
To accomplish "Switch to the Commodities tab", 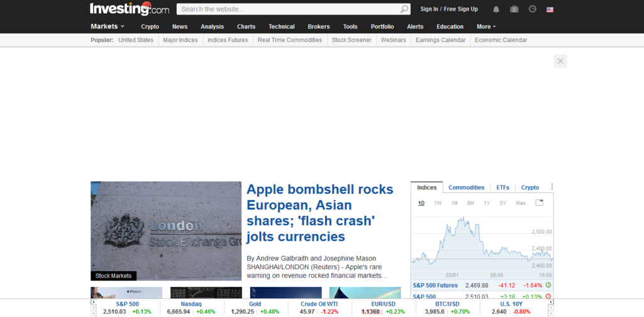I will click(x=467, y=187).
